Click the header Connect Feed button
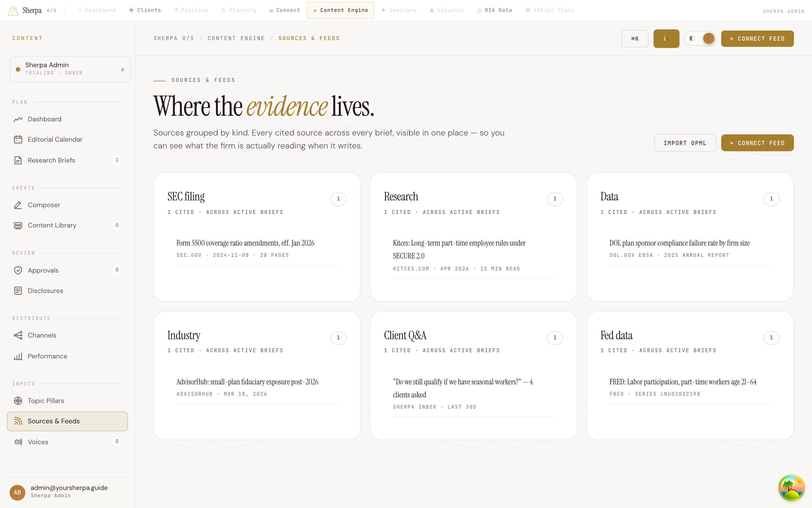Image resolution: width=812 pixels, height=508 pixels. pos(757,39)
